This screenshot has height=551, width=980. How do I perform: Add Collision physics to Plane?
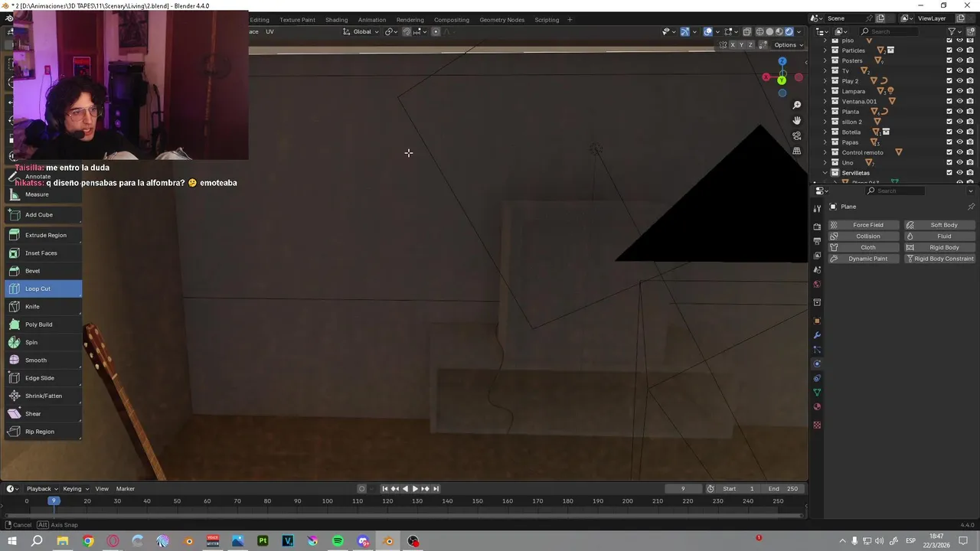click(863, 236)
